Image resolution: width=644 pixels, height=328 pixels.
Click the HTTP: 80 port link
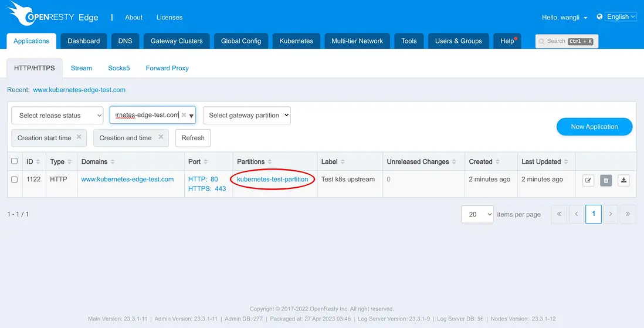point(203,179)
